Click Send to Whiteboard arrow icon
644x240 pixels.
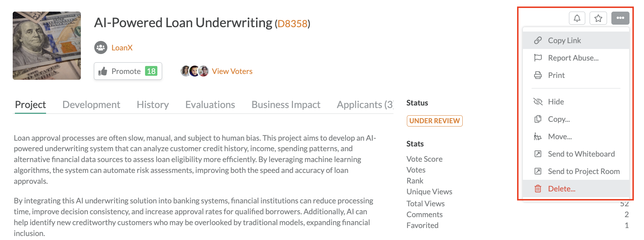tap(538, 154)
